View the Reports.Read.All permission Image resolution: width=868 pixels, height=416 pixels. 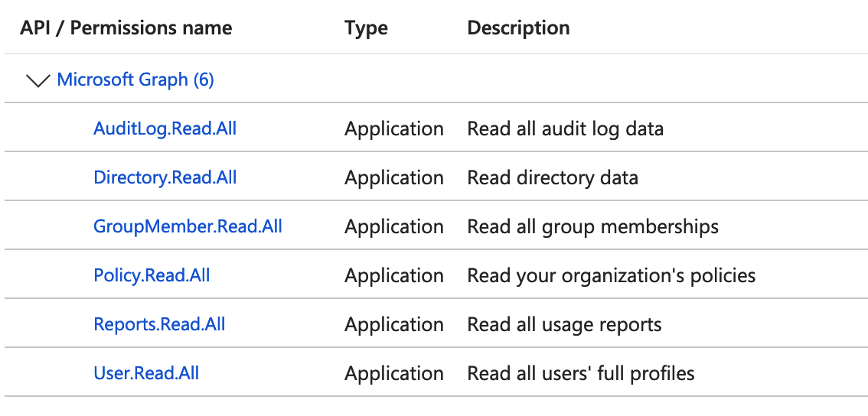pyautogui.click(x=159, y=324)
